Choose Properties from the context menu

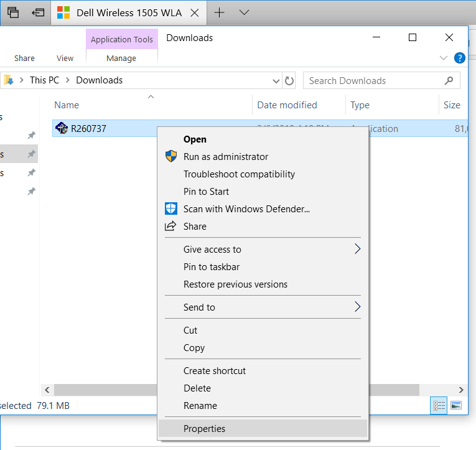pos(263,428)
